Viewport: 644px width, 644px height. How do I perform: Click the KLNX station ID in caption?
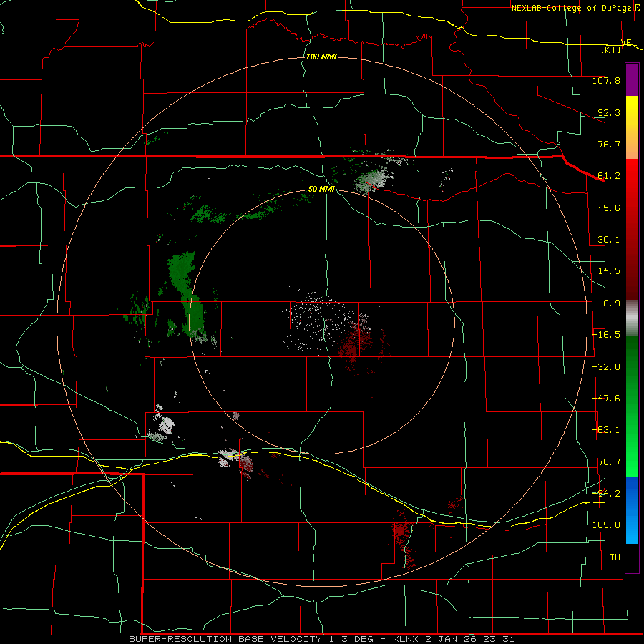(x=406, y=639)
